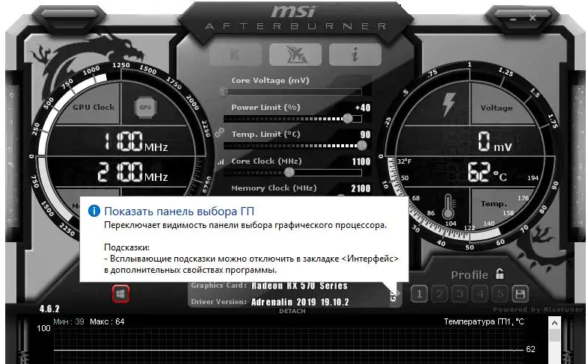588x364 pixels.
Task: Click the thermometer icon
Action: click(x=450, y=207)
